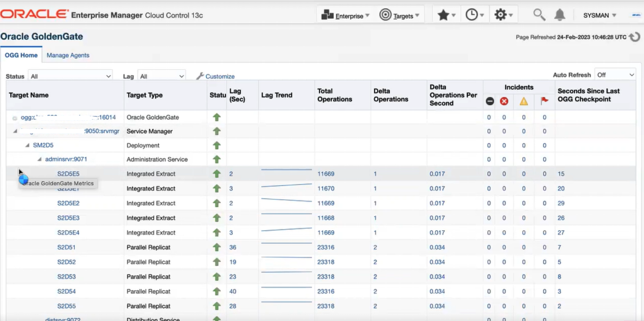The image size is (644, 321).
Task: Open the notifications bell
Action: [x=559, y=15]
